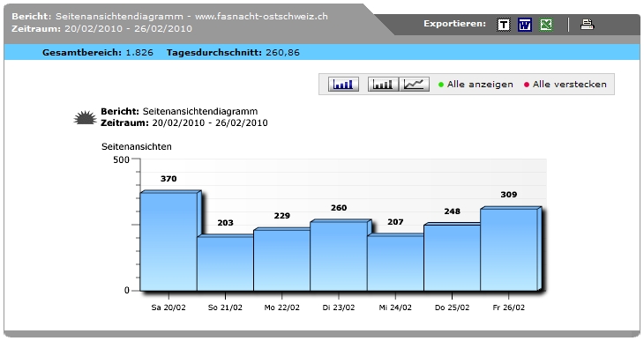Click the Di 23/02 axis label
Image resolution: width=644 pixels, height=341 pixels.
tap(339, 308)
